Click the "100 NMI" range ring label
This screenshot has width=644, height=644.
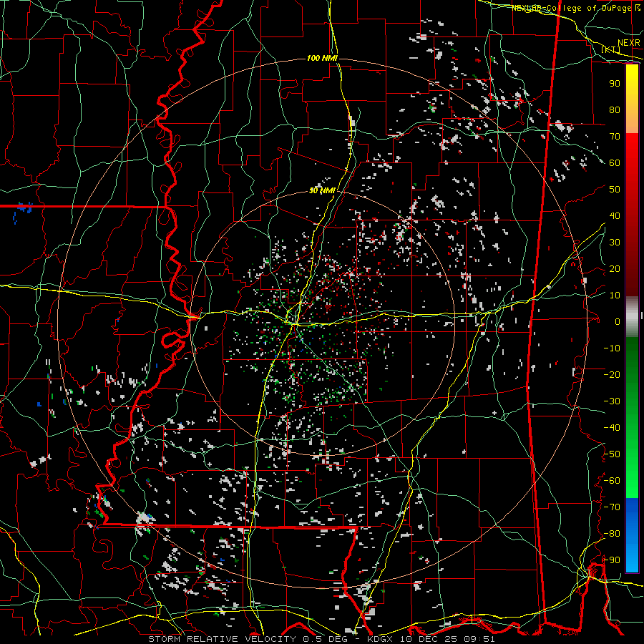pyautogui.click(x=322, y=59)
